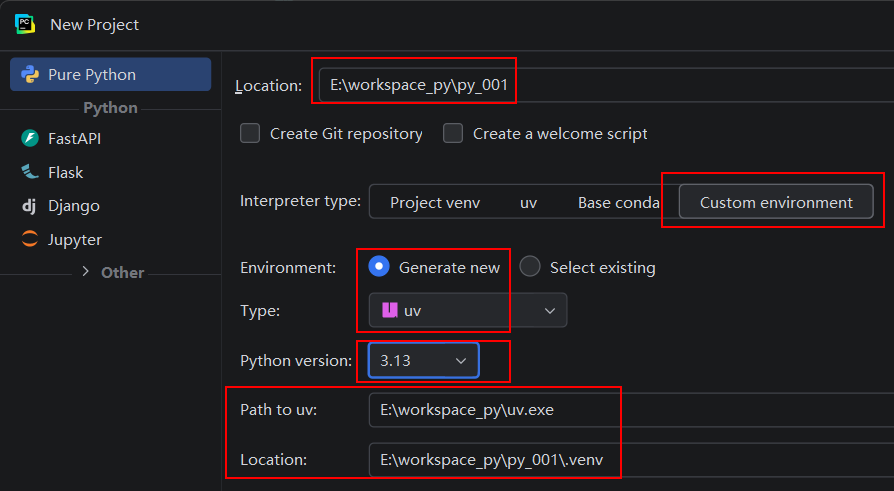Click the Python section header label
Screen dimensions: 894x491
pos(110,108)
